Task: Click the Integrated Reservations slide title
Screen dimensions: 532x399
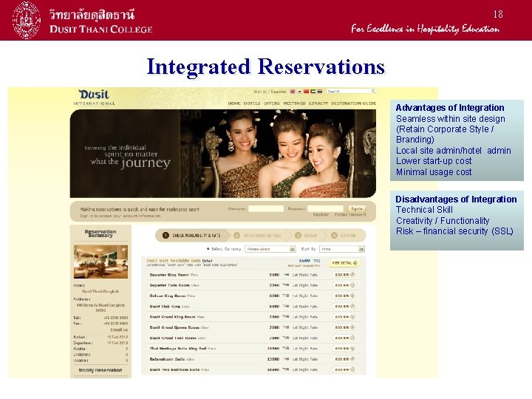Action: tap(266, 66)
